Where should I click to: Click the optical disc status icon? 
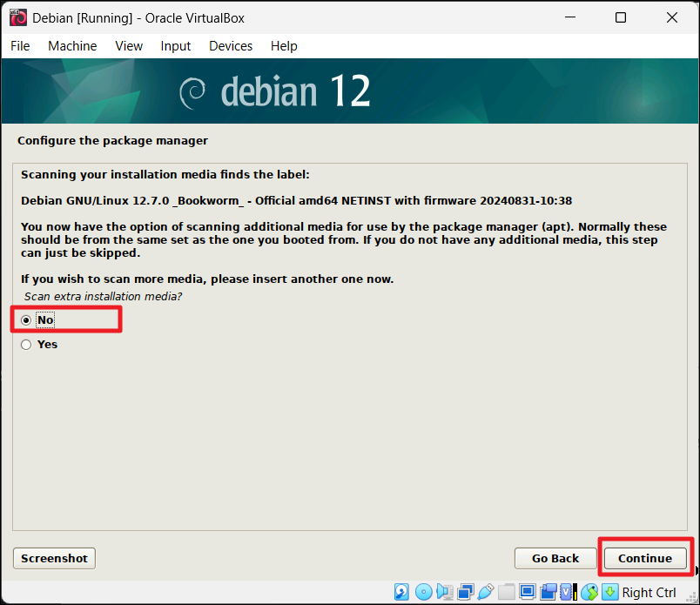tap(423, 591)
